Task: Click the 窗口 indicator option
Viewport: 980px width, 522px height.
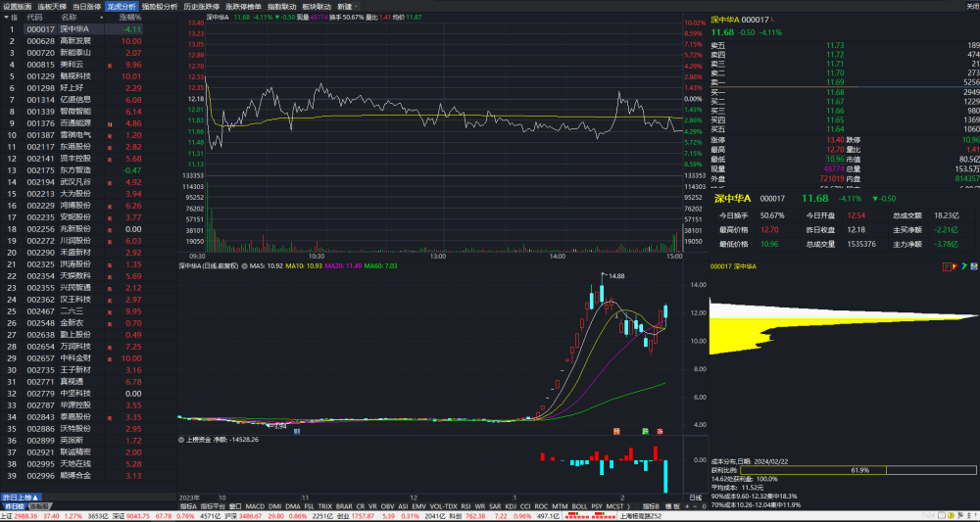Action: [x=235, y=505]
